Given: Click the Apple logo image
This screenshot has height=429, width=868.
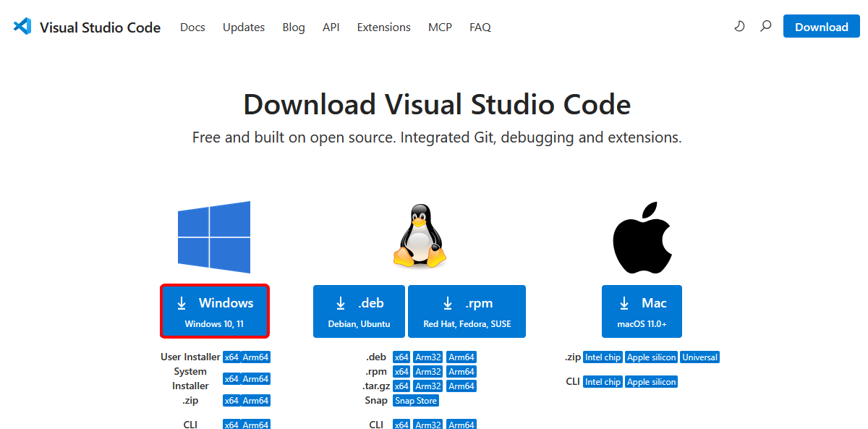Looking at the screenshot, I should click(x=643, y=237).
